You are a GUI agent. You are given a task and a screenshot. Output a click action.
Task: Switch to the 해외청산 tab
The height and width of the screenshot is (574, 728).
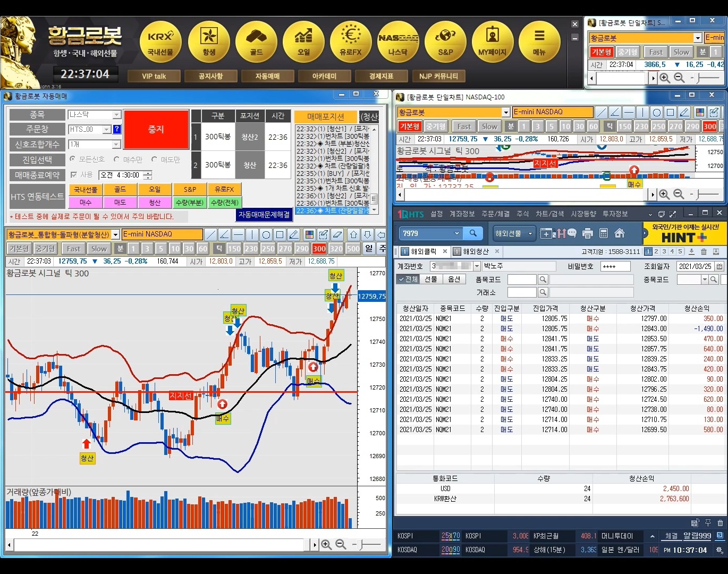click(476, 251)
